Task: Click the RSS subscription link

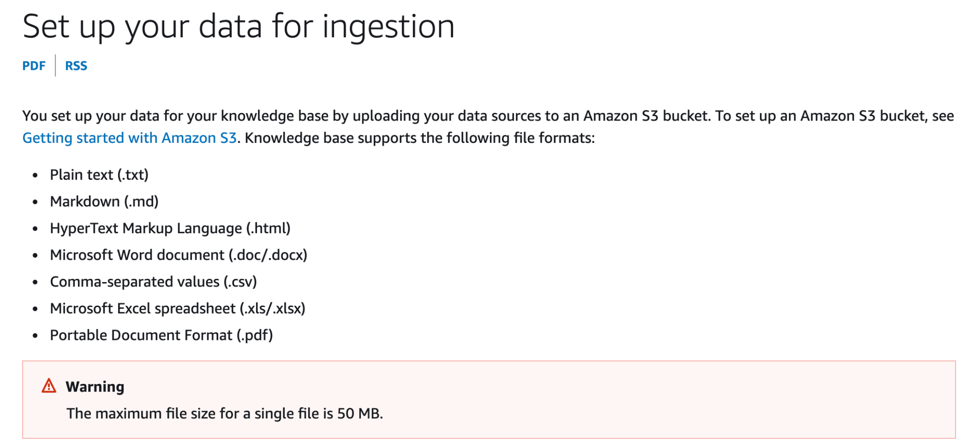Action: (x=76, y=66)
